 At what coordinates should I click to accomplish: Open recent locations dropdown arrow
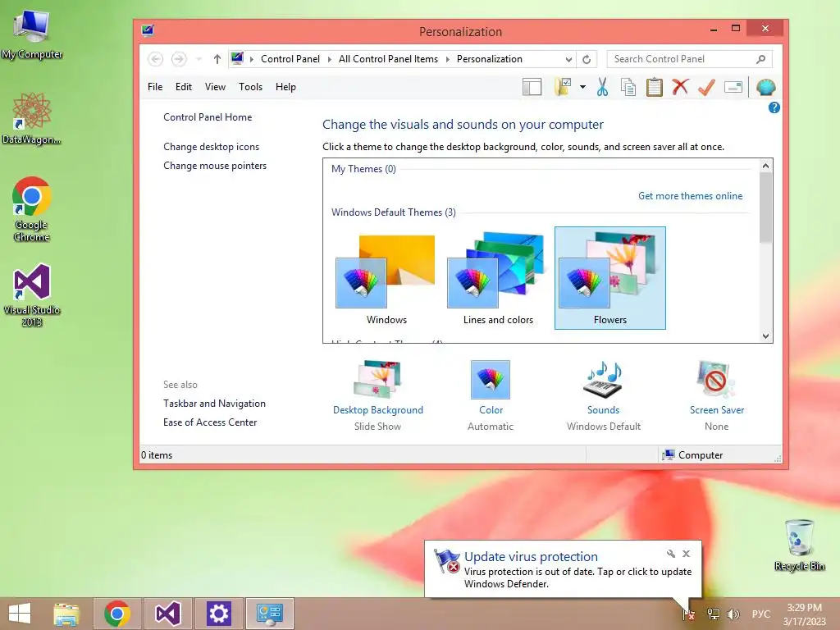coord(199,59)
